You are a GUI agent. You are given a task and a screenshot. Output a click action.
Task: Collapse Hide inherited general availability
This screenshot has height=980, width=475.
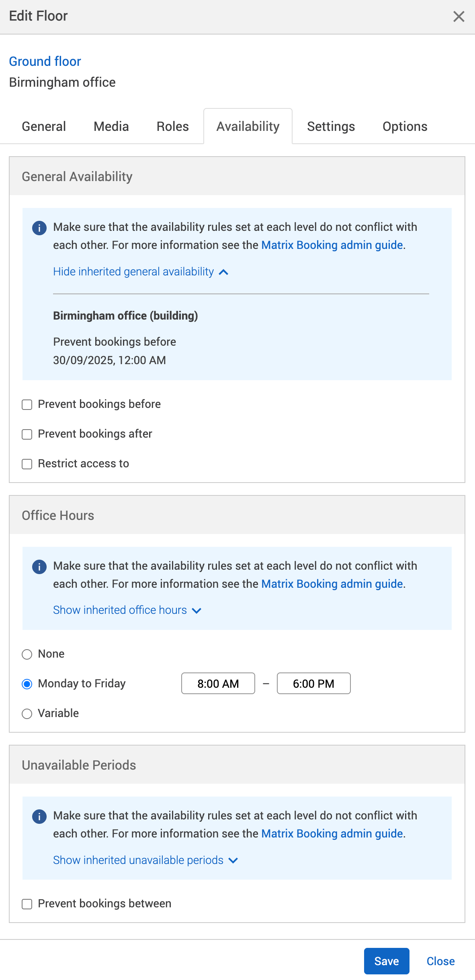pos(140,272)
